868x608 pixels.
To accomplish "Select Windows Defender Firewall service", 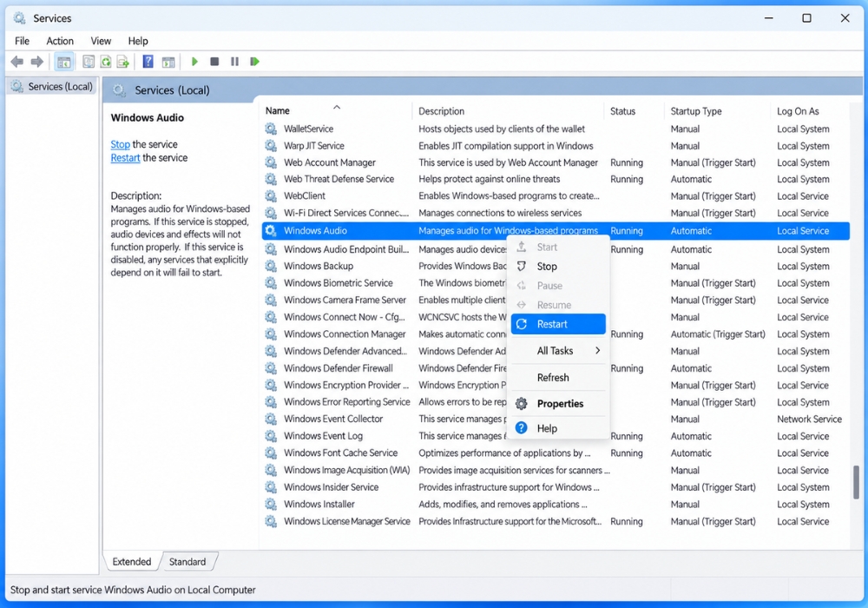I will [x=556, y=368].
